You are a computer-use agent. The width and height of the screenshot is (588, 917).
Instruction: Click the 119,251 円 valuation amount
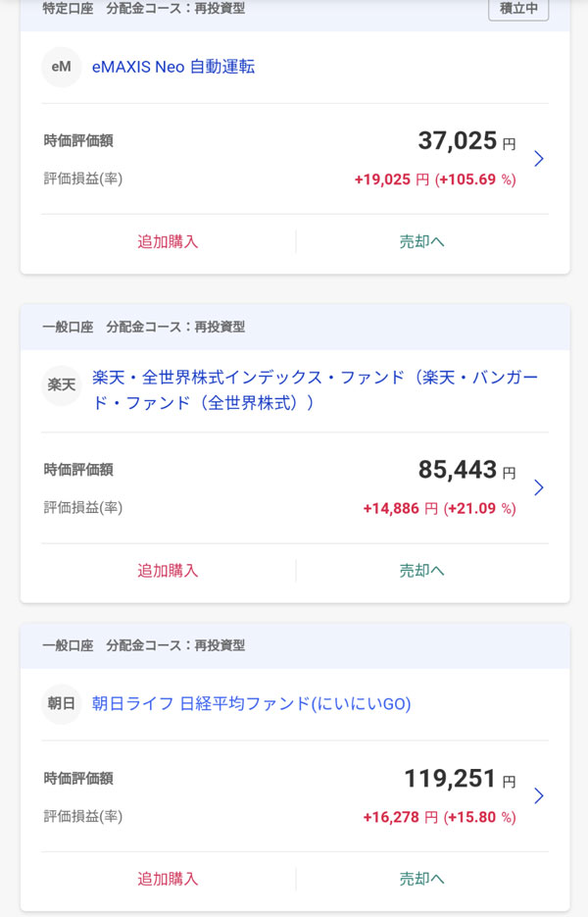(x=459, y=779)
